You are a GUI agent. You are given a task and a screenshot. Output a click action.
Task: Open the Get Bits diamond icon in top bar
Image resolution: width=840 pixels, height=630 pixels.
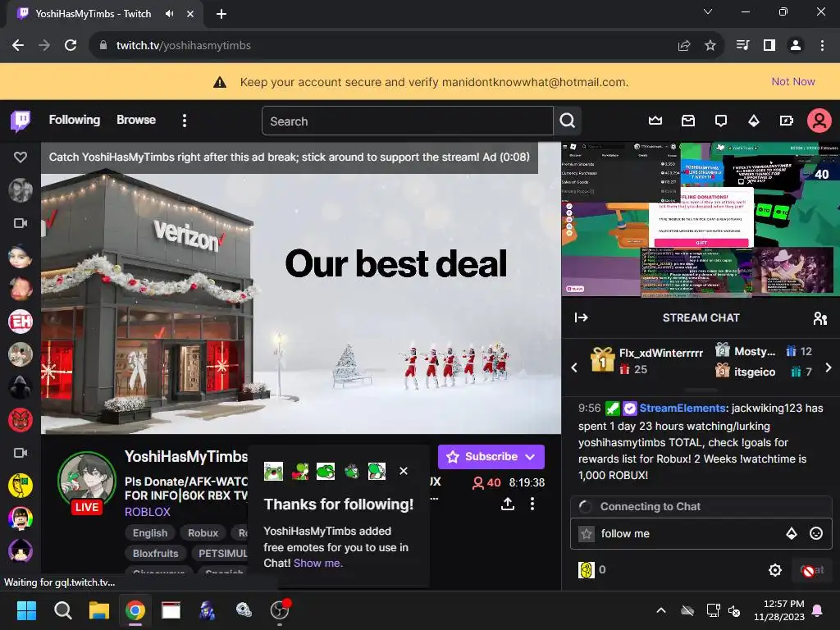(x=754, y=121)
